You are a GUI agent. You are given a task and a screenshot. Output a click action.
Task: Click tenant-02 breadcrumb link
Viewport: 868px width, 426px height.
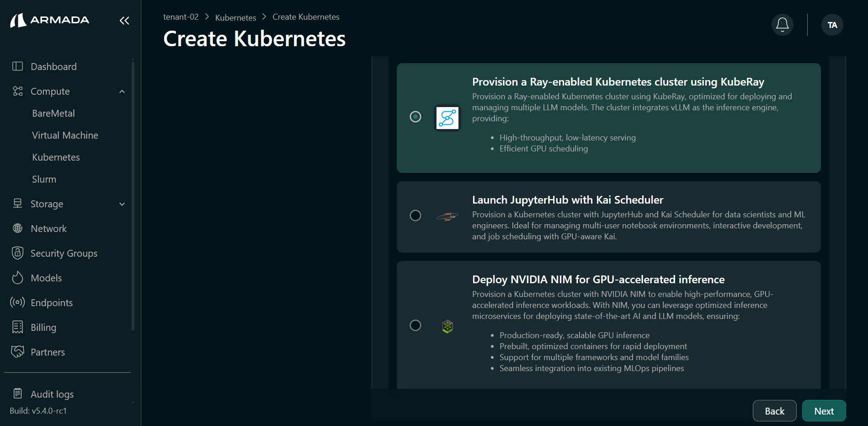pyautogui.click(x=181, y=17)
